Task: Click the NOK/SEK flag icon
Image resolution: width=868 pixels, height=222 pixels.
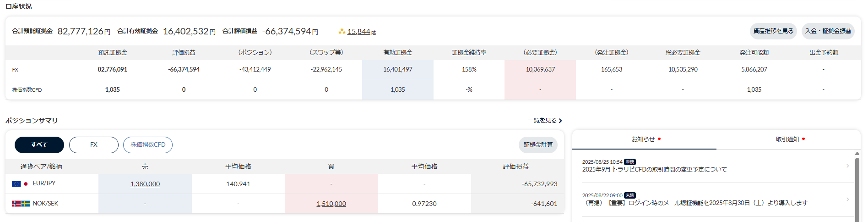Action: click(x=21, y=204)
